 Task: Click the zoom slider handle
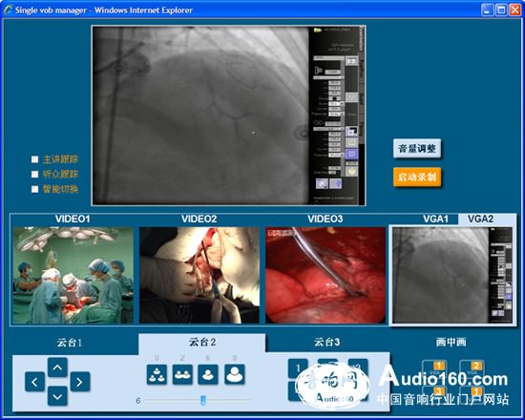point(203,400)
